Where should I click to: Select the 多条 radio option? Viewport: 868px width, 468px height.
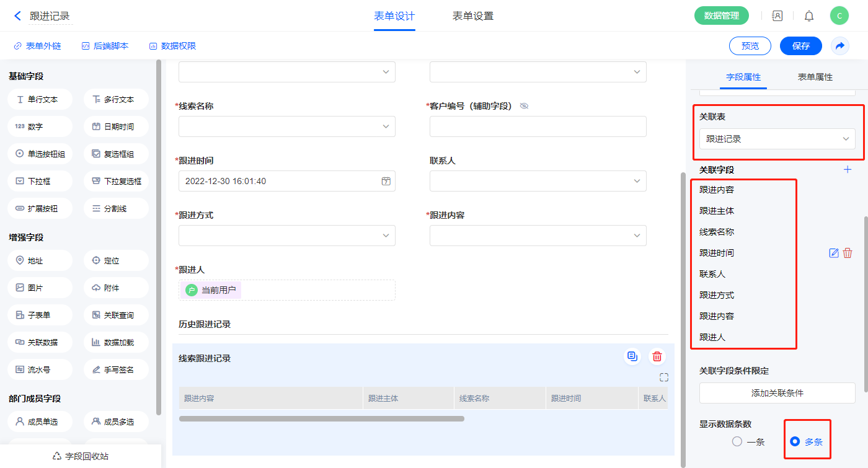point(795,442)
